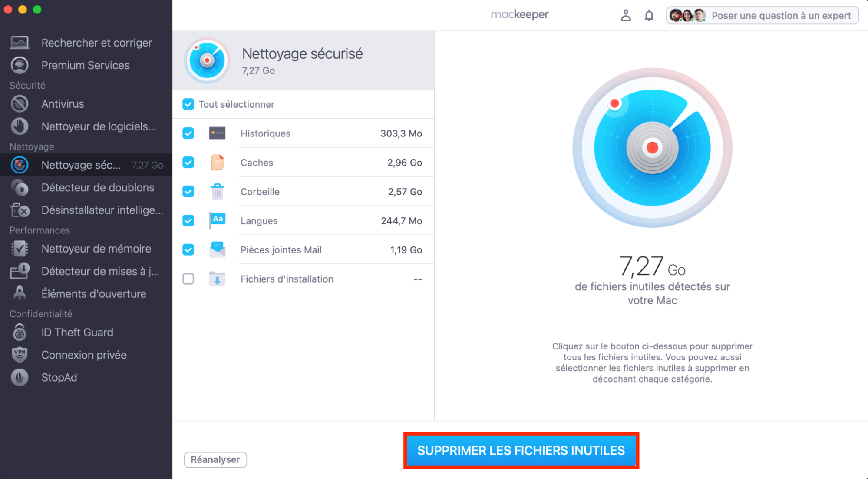Click the macOS green fullscreen button
This screenshot has height=479, width=868.
point(37,10)
